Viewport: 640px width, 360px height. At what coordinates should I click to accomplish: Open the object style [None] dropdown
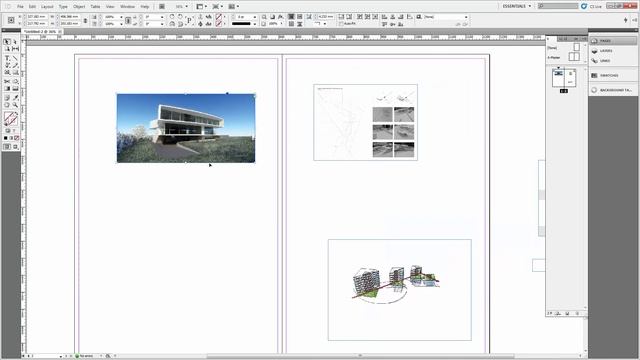point(466,17)
